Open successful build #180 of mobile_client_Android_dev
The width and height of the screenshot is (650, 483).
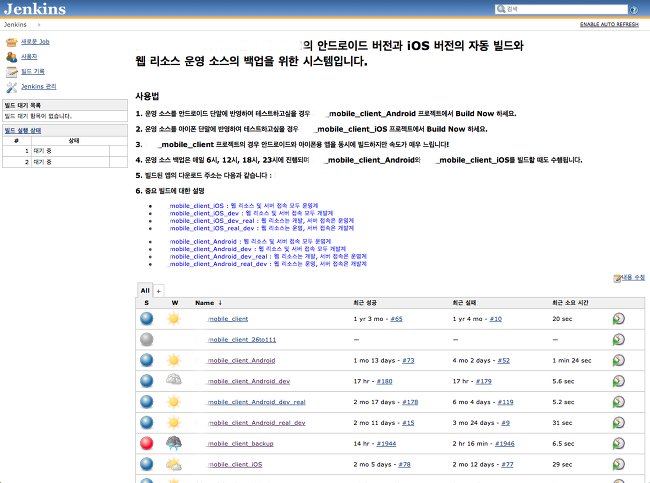click(384, 381)
